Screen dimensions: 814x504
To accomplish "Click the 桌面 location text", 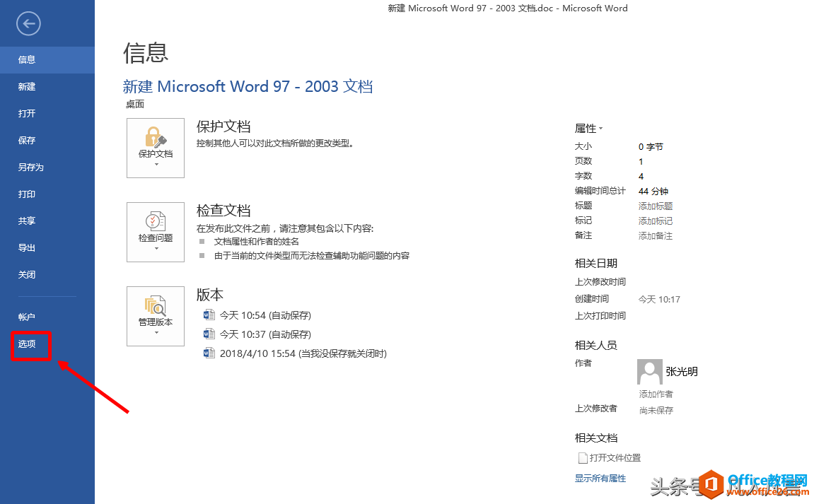I will pos(135,105).
